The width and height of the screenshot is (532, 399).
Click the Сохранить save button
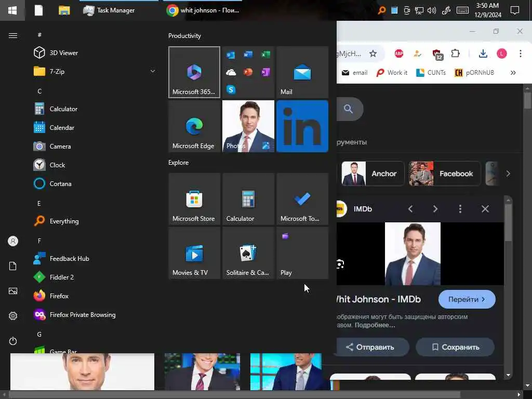point(455,347)
